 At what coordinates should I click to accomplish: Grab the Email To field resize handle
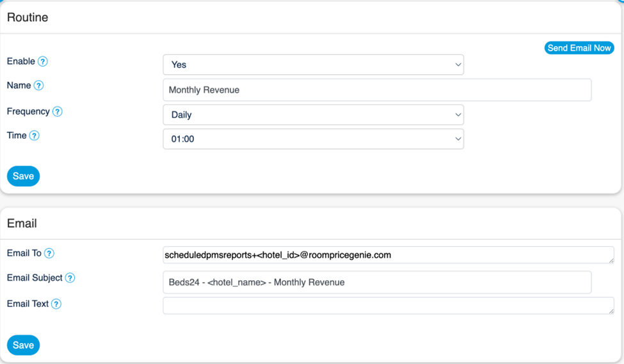click(611, 260)
